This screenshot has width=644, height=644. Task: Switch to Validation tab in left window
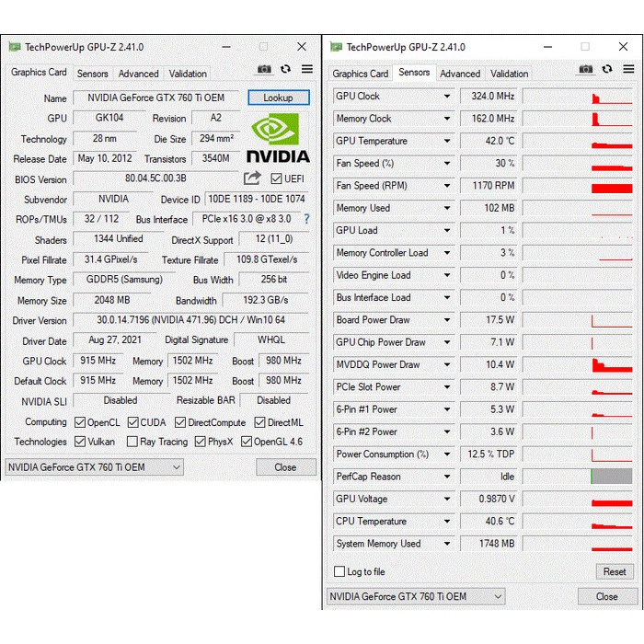pos(188,74)
